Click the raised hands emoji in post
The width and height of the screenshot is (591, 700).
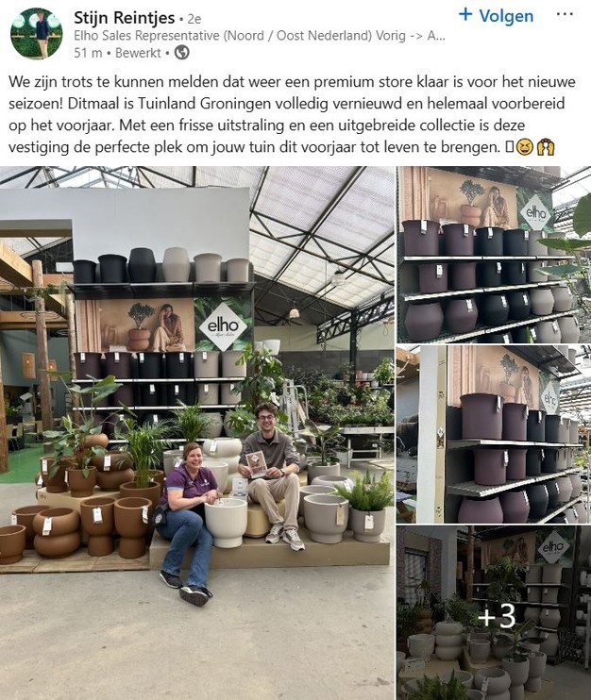tap(546, 147)
